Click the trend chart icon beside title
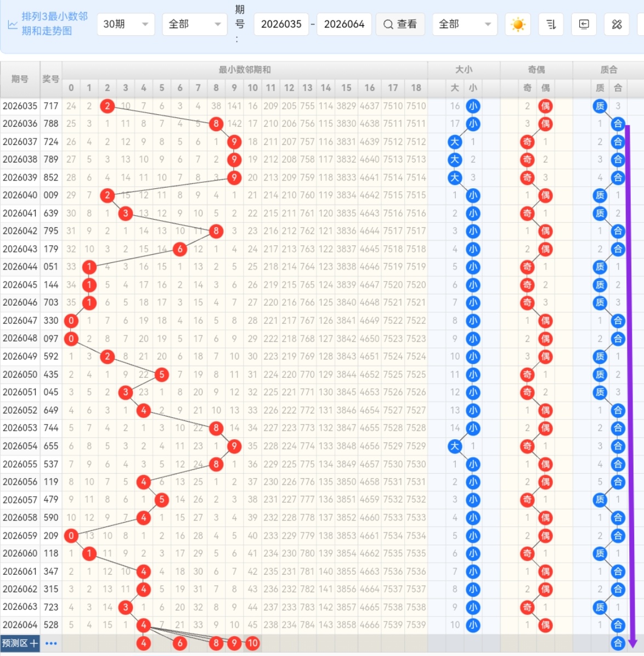 point(12,25)
